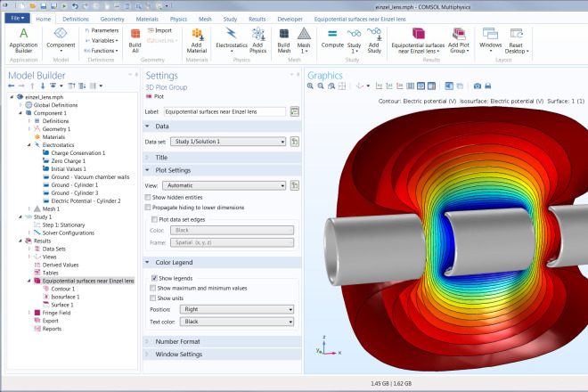
Task: Enable the Show units checkbox
Action: (152, 298)
